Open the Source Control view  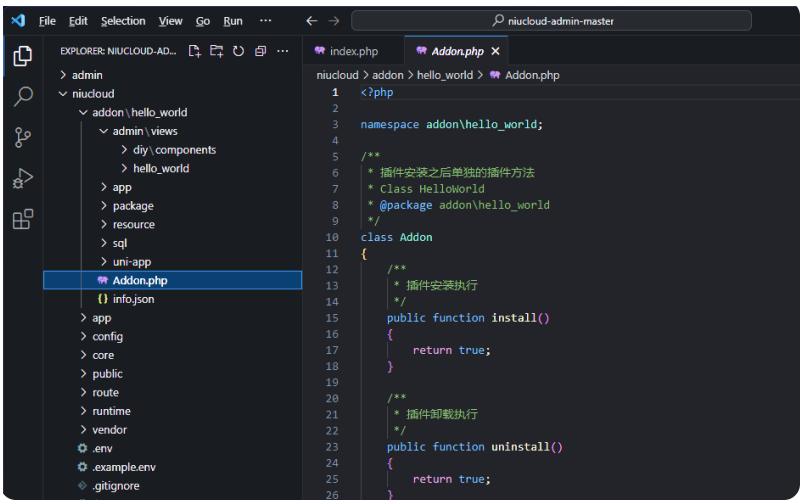[x=23, y=137]
